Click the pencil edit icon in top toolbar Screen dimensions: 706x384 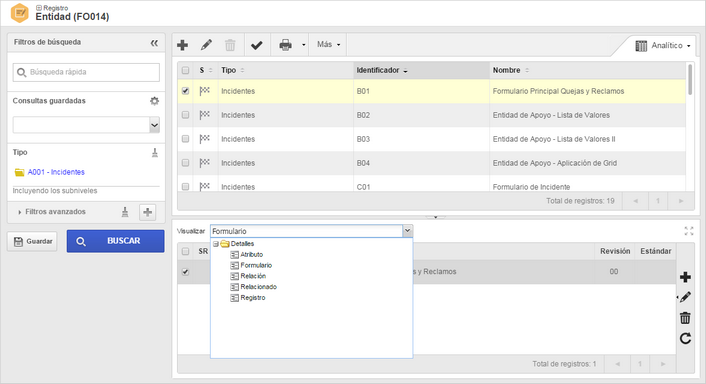[x=206, y=45]
